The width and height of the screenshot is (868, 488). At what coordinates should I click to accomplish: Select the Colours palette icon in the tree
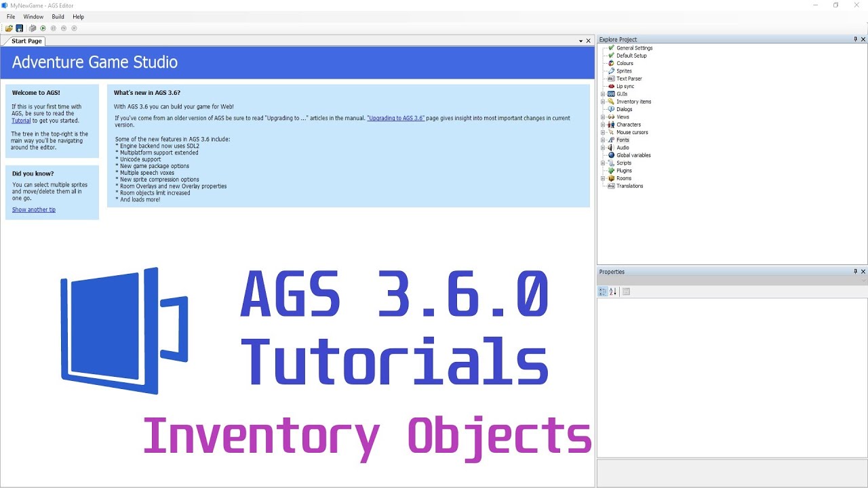[x=611, y=63]
